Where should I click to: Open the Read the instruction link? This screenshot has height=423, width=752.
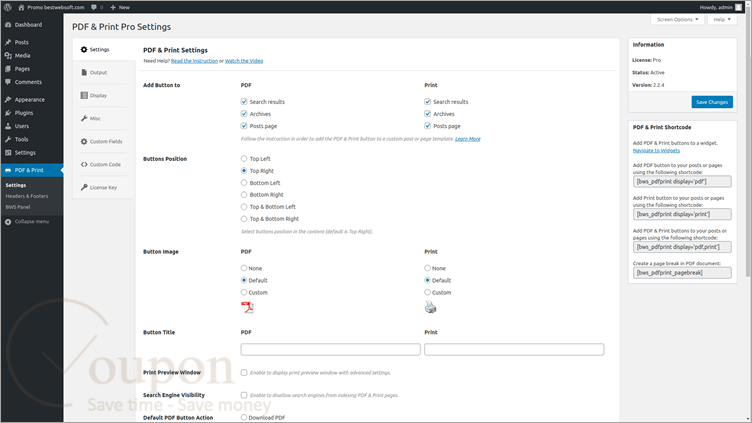[x=194, y=61]
